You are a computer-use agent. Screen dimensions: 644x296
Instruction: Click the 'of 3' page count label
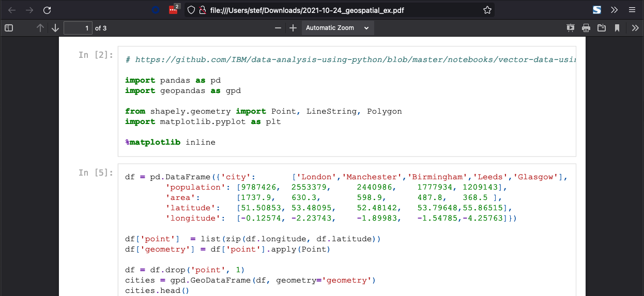[101, 28]
